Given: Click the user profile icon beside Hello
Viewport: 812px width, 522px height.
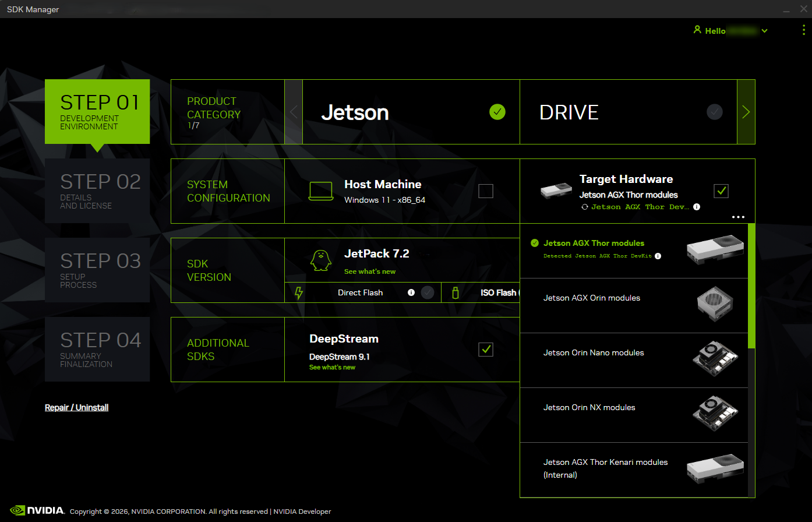Looking at the screenshot, I should point(697,30).
